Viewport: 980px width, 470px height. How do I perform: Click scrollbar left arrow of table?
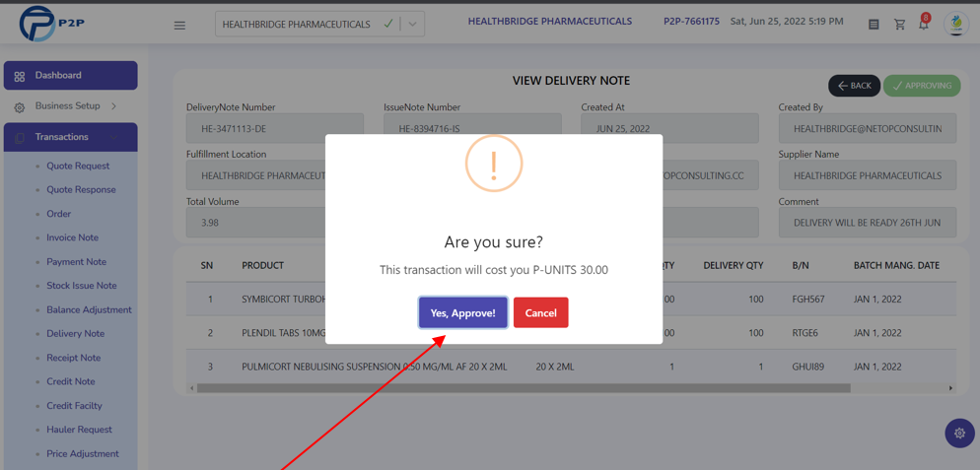click(x=193, y=388)
